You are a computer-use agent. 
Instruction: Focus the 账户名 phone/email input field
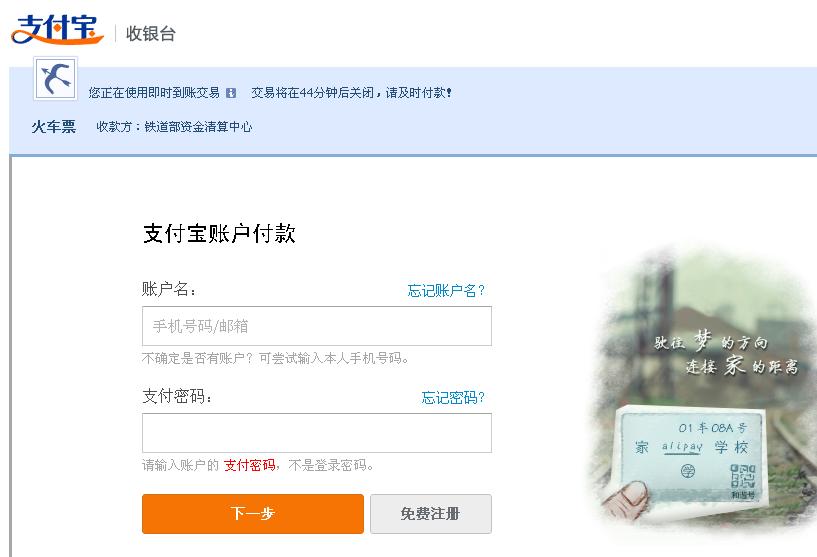click(317, 326)
